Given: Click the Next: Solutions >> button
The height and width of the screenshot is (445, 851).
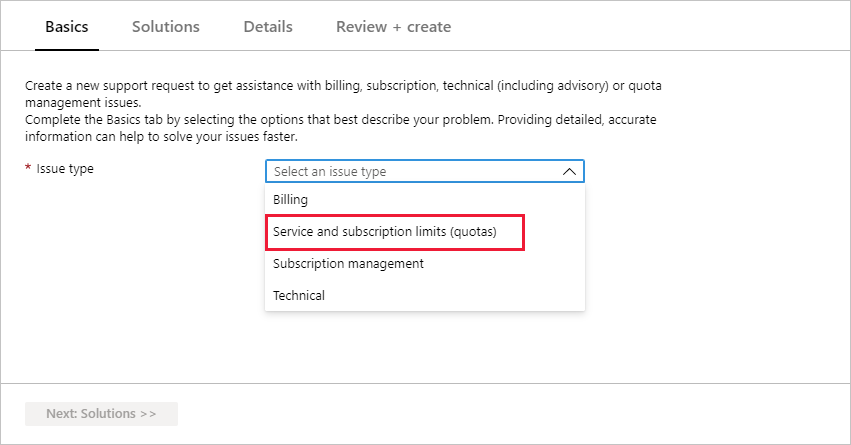Looking at the screenshot, I should [x=101, y=414].
